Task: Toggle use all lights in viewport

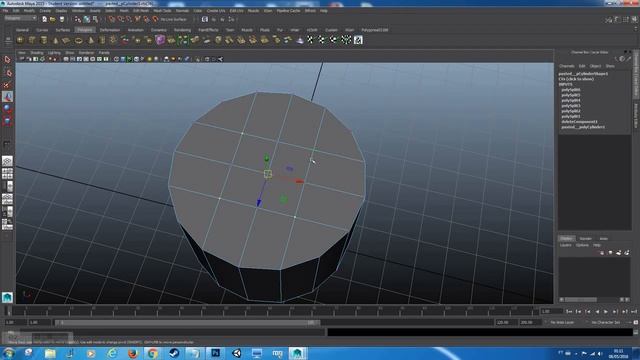Action: (x=149, y=59)
